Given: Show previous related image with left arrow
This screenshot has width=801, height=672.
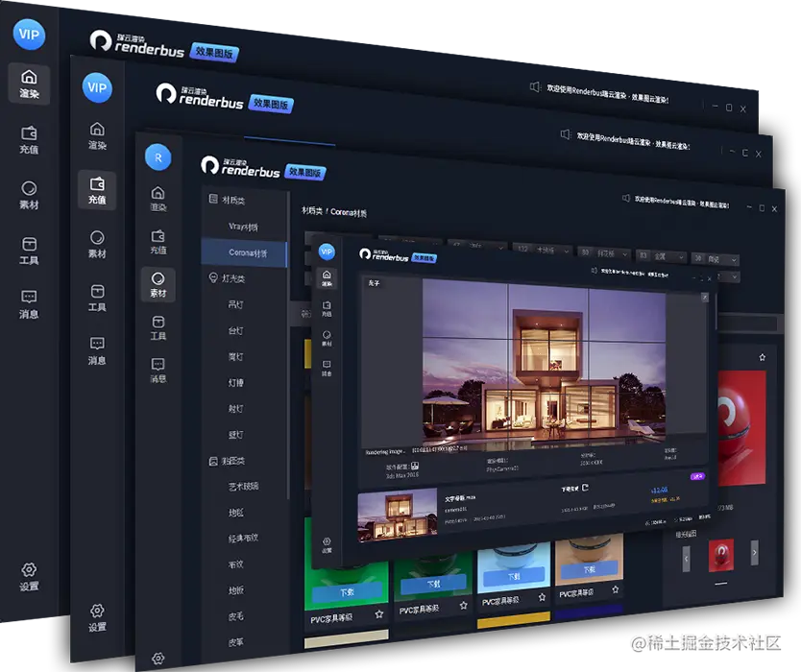Looking at the screenshot, I should pos(686,559).
